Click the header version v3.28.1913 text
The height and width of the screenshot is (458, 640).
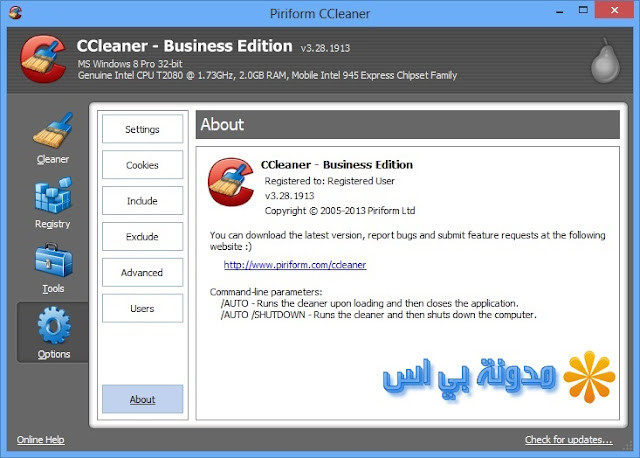point(325,48)
